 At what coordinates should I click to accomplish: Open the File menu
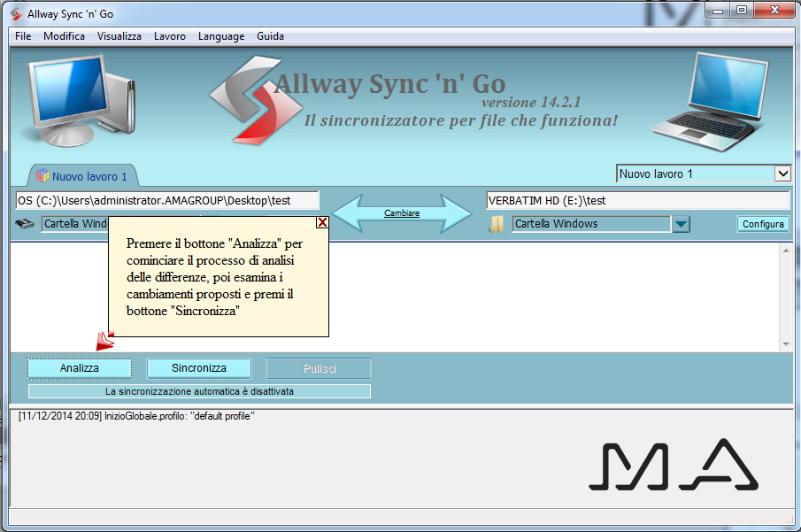(23, 36)
